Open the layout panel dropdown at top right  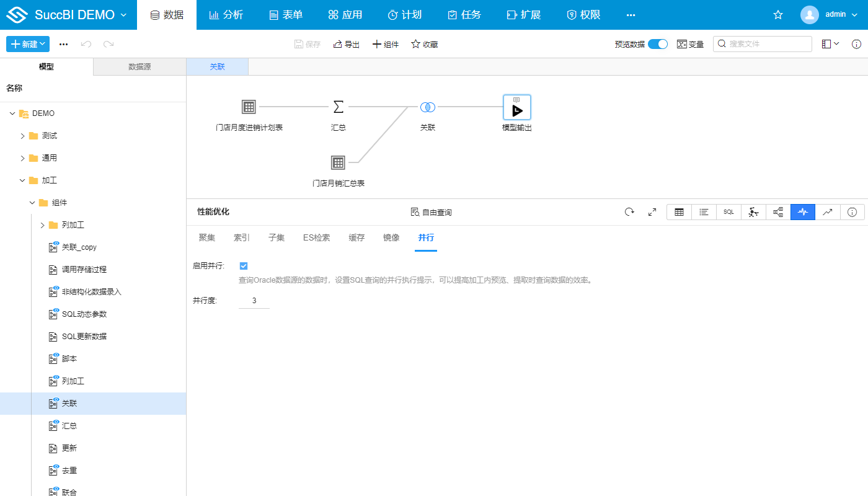tap(831, 44)
